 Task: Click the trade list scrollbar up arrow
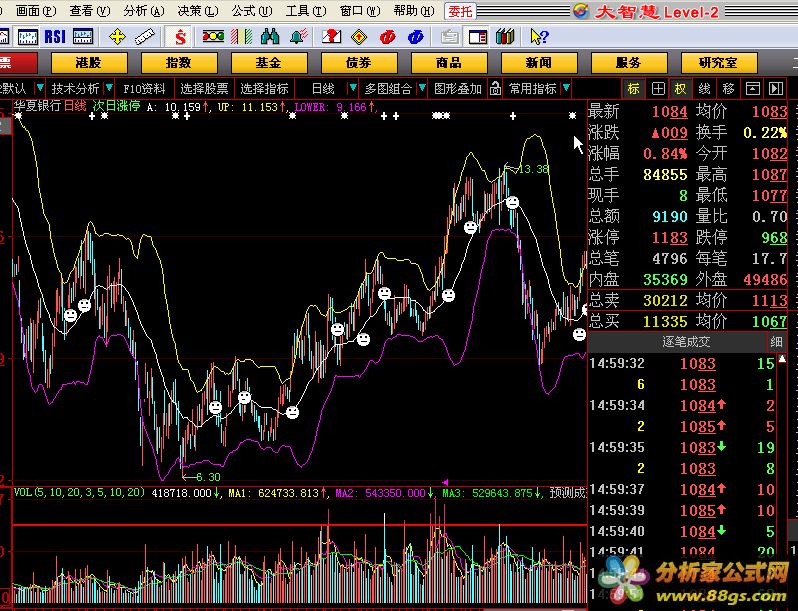[x=782, y=359]
